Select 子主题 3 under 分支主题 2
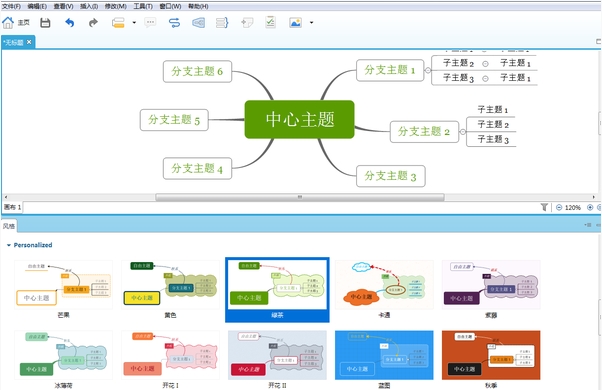This screenshot has height=390, width=602. [493, 139]
